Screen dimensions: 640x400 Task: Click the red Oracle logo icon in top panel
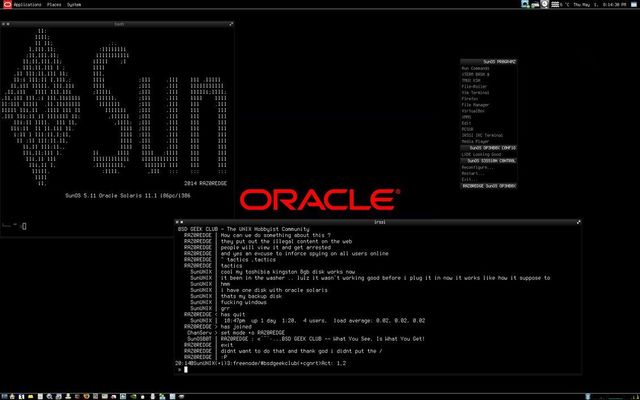(7, 4)
